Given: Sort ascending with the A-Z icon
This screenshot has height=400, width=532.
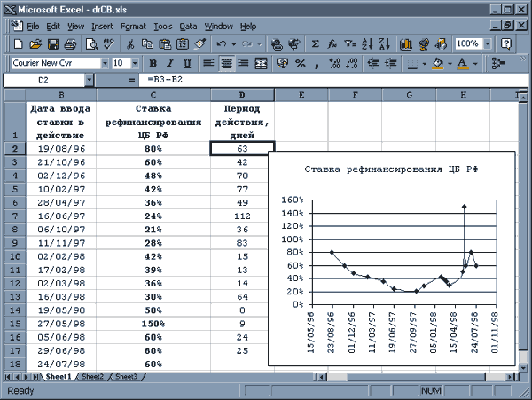Looking at the screenshot, I should (367, 43).
